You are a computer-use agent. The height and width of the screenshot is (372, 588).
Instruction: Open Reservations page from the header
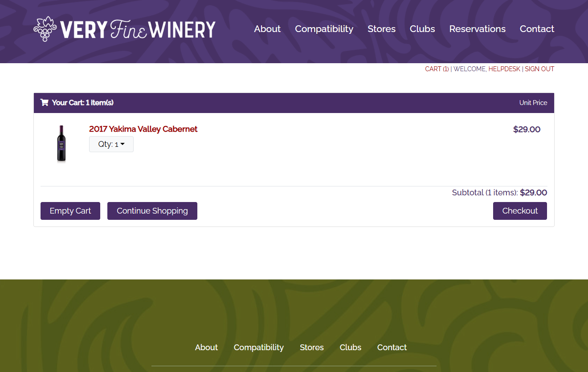(477, 29)
